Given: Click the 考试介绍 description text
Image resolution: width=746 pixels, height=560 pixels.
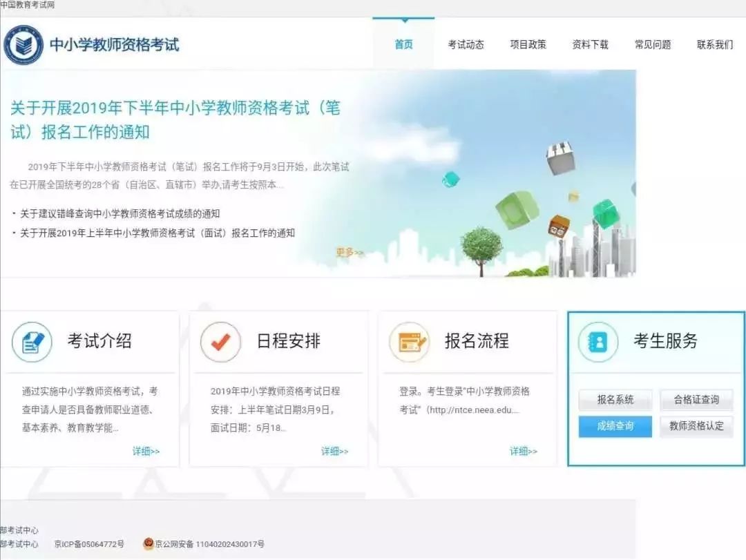Looking at the screenshot, I should pyautogui.click(x=90, y=409).
